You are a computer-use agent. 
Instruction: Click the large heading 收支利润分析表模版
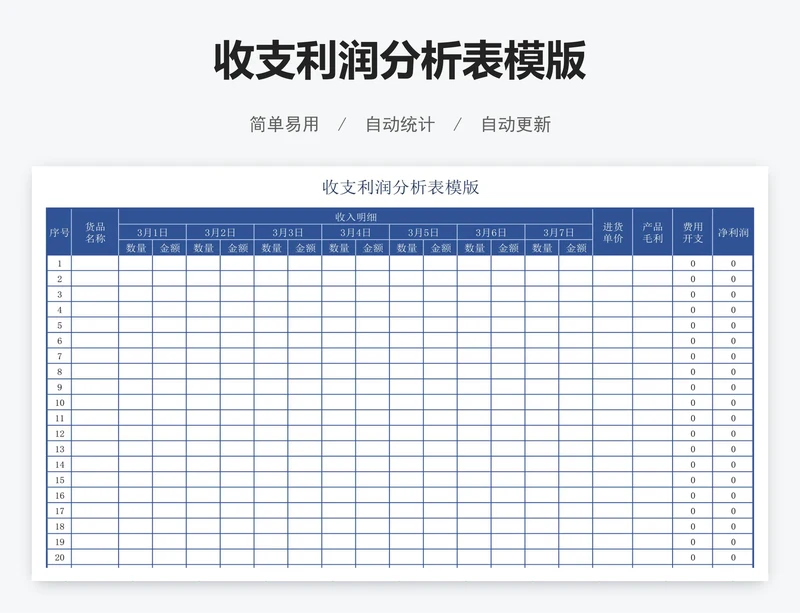[400, 61]
